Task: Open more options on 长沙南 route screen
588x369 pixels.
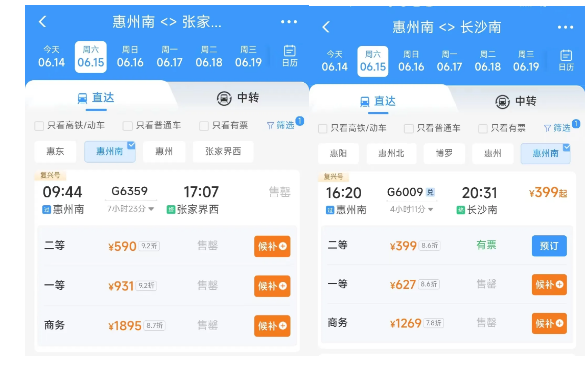Action: tap(565, 27)
